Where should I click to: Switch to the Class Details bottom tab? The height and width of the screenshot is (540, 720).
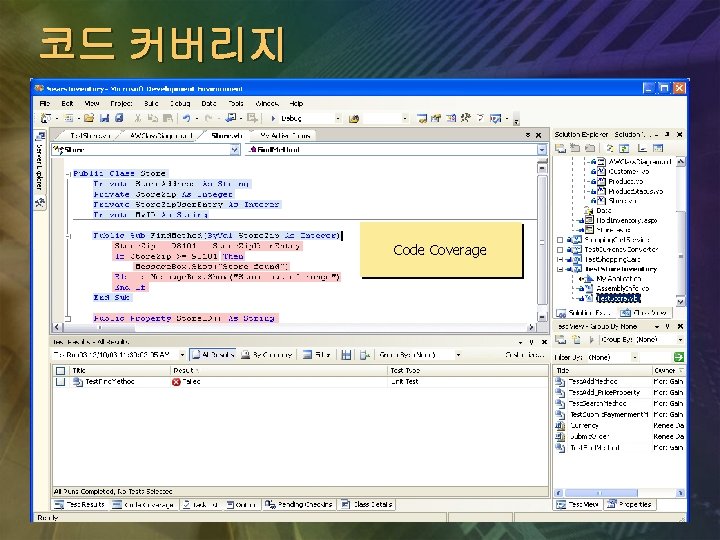click(366, 504)
